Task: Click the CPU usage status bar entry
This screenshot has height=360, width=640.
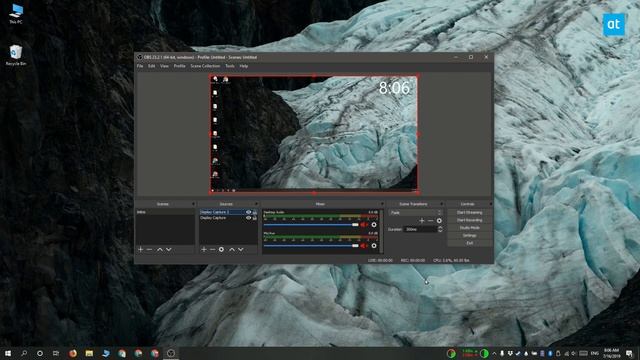Action: pyautogui.click(x=451, y=260)
